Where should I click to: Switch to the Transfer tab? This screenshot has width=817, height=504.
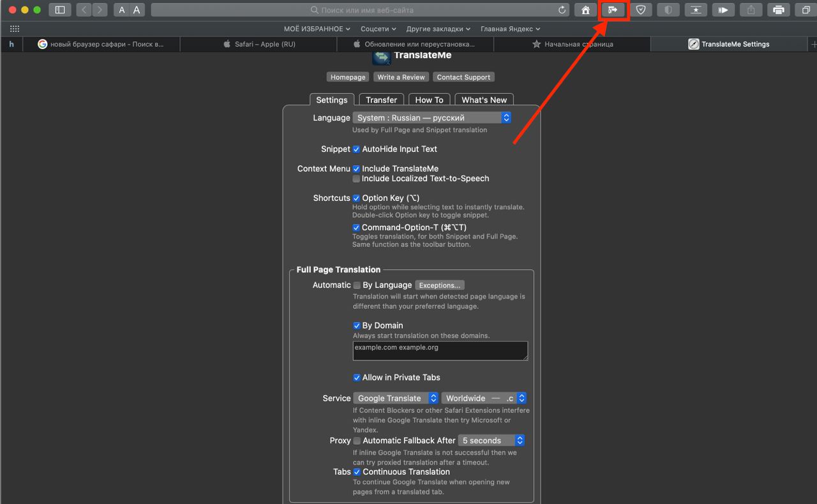[x=382, y=100]
